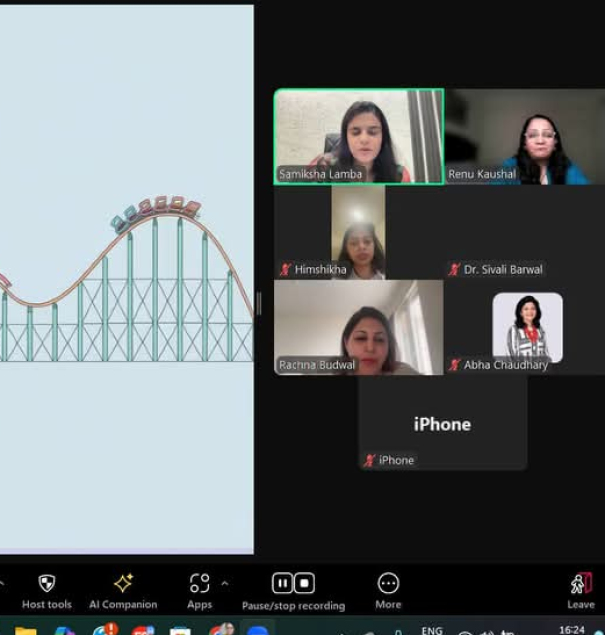This screenshot has width=605, height=635.
Task: Open the ENG language switcher
Action: click(432, 630)
